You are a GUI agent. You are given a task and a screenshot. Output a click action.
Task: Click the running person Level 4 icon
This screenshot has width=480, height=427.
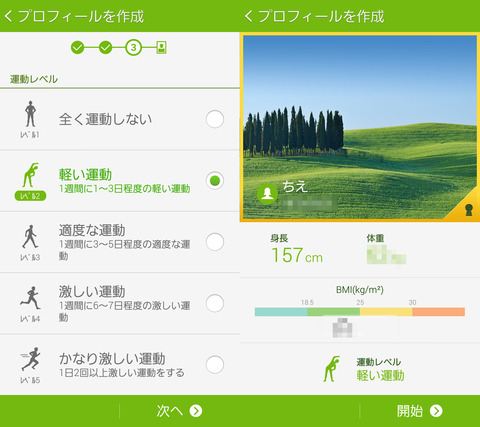(x=30, y=298)
